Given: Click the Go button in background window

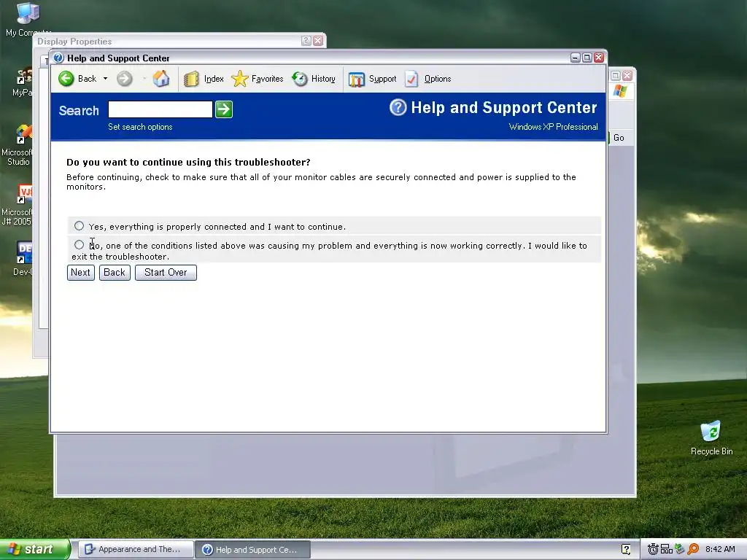Looking at the screenshot, I should click(619, 138).
